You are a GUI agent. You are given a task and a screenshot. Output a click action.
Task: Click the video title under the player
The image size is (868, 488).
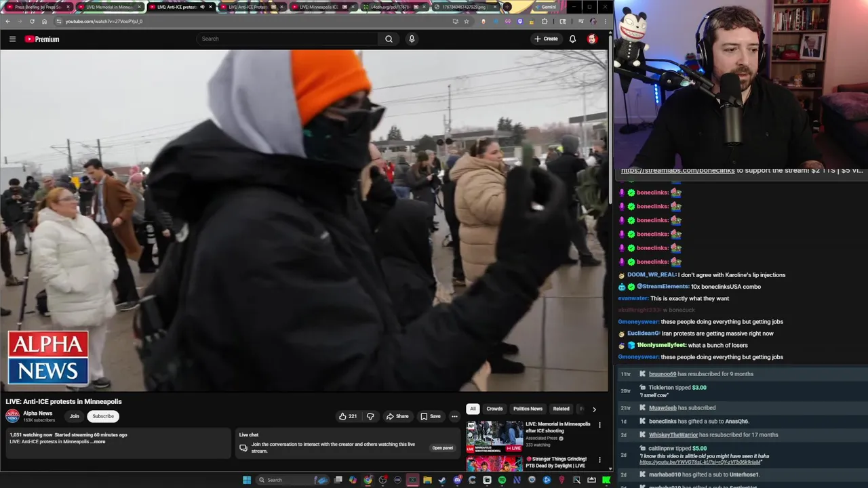(x=64, y=402)
